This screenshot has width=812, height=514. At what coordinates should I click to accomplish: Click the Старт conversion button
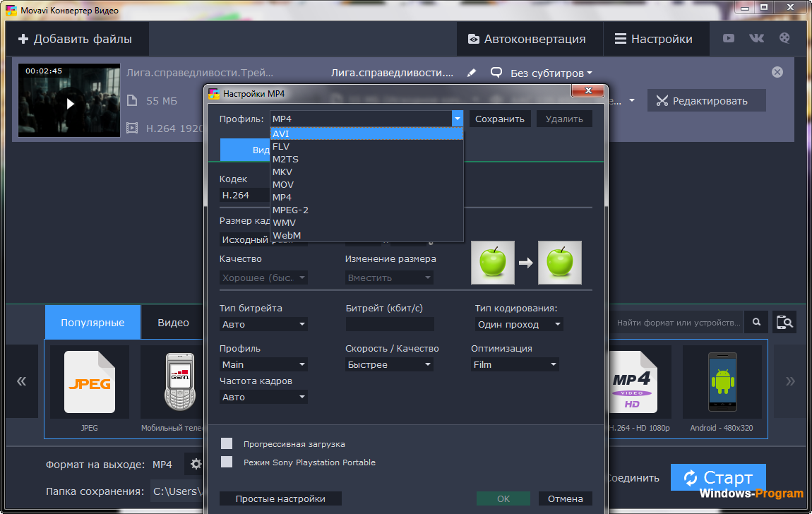tap(718, 477)
